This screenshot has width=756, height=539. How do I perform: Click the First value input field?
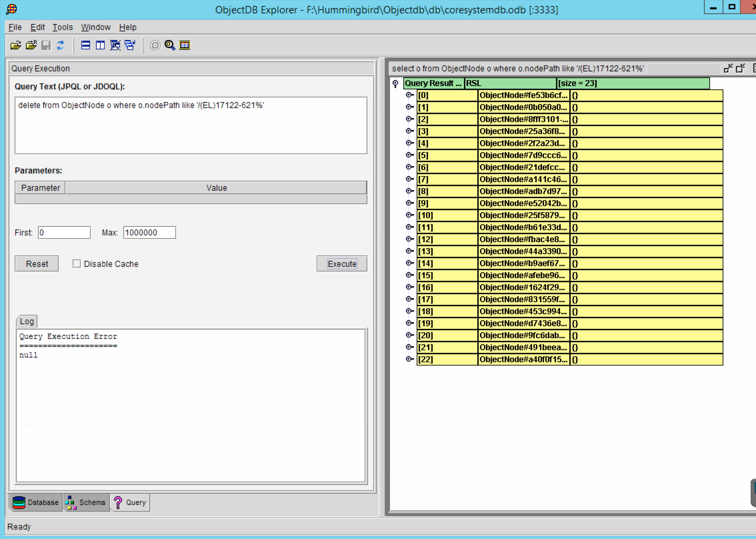pyautogui.click(x=64, y=232)
